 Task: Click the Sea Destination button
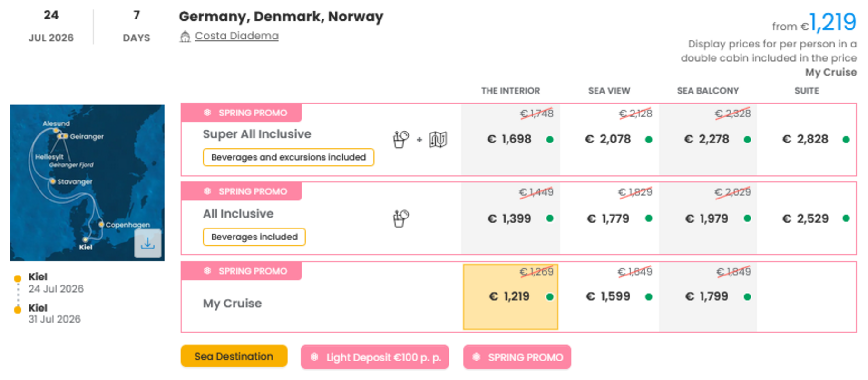(x=234, y=356)
